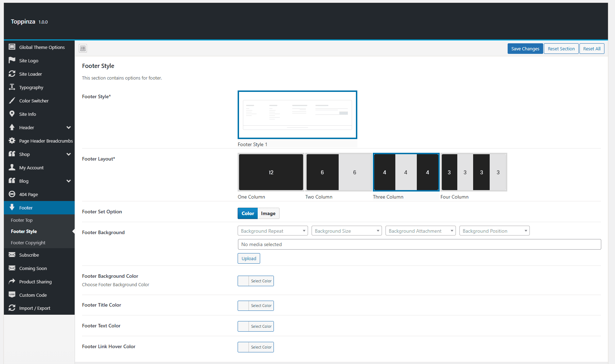The height and width of the screenshot is (364, 615).
Task: Open the Background Repeat dropdown
Action: [x=273, y=231]
